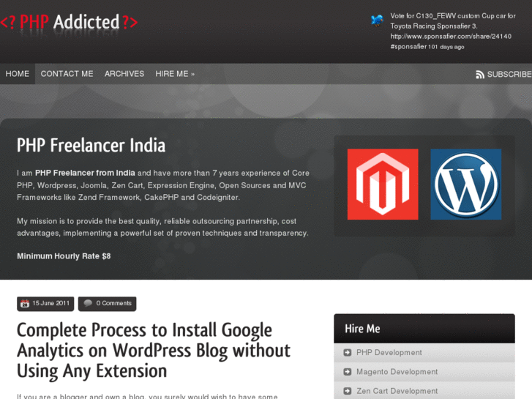This screenshot has height=399, width=532.
Task: Click the arrow icon beside Magento Development
Action: pos(347,372)
